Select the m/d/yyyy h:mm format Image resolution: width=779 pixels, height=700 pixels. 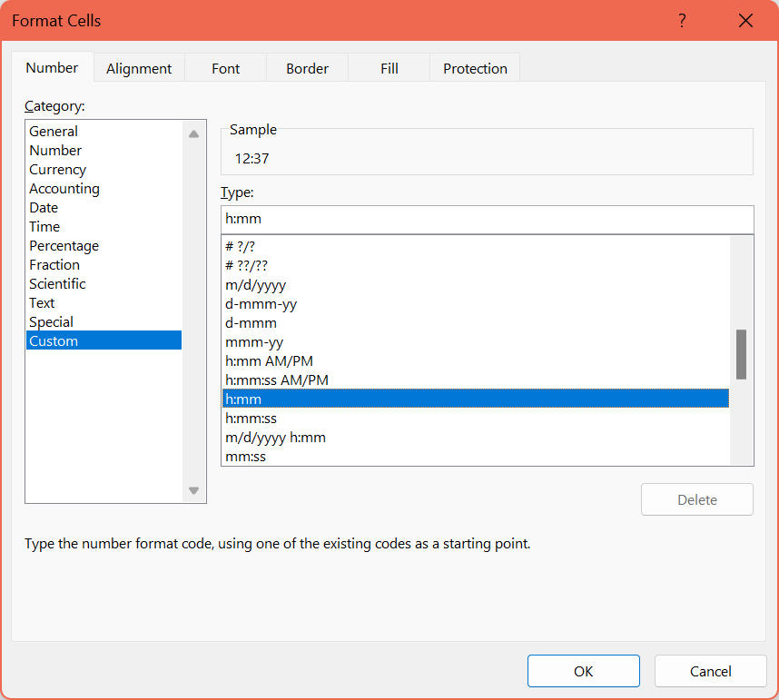point(275,437)
